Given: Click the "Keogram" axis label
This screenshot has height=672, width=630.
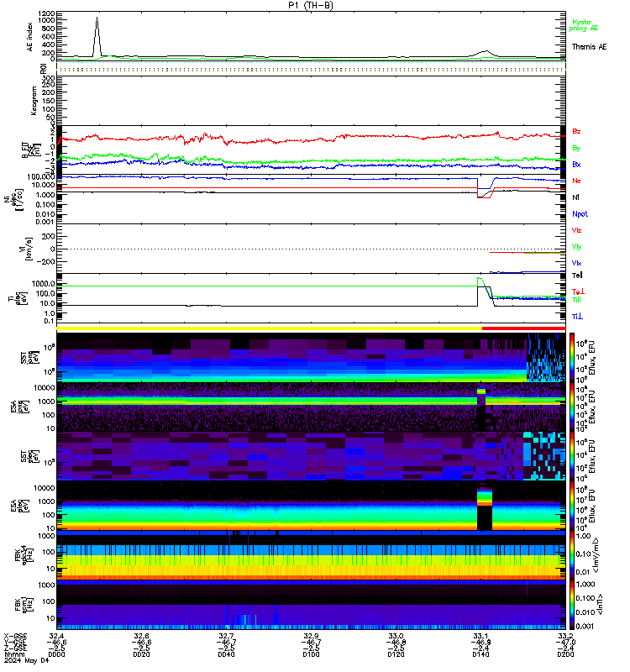Looking at the screenshot, I should 34,101.
